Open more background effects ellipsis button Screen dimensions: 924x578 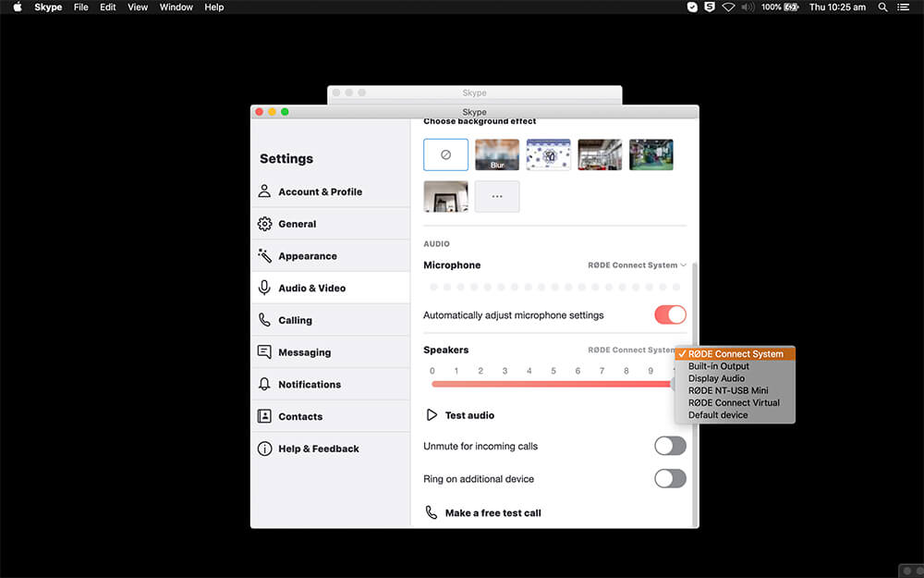pyautogui.click(x=497, y=196)
